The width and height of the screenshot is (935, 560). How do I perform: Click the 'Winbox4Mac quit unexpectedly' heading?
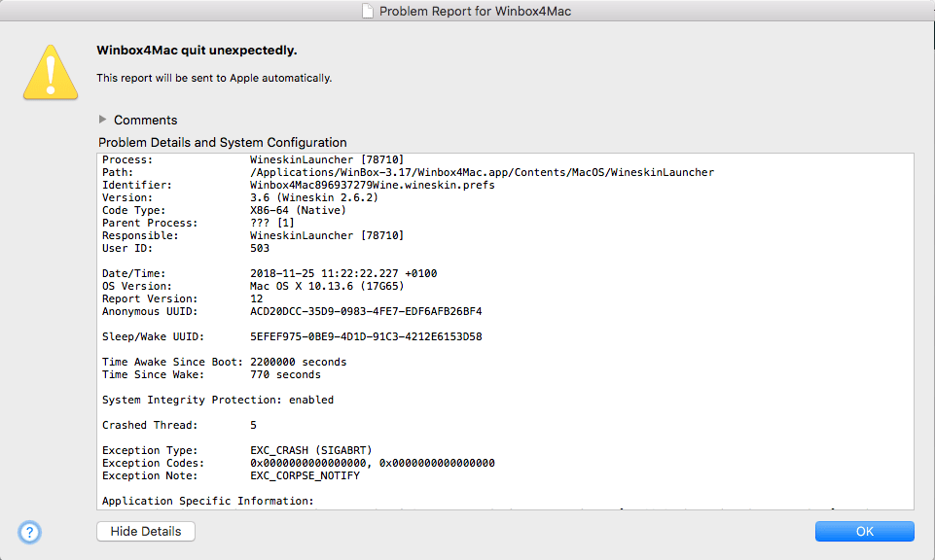(x=197, y=50)
